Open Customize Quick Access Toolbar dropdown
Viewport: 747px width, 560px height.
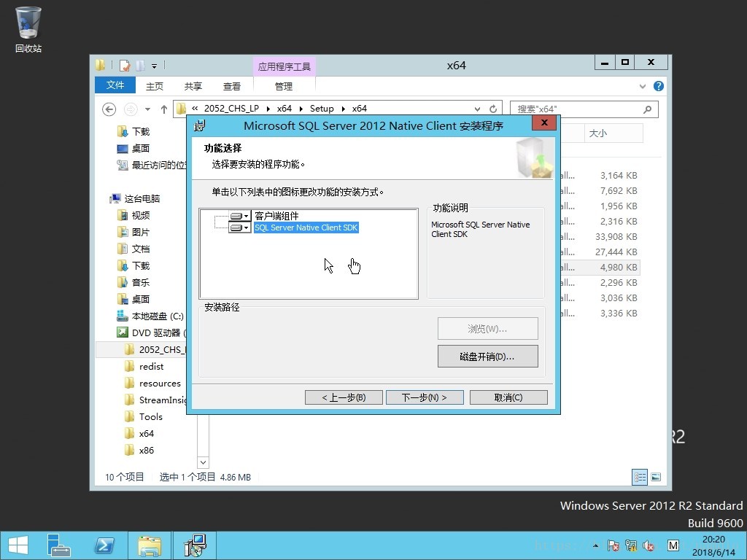pyautogui.click(x=154, y=66)
